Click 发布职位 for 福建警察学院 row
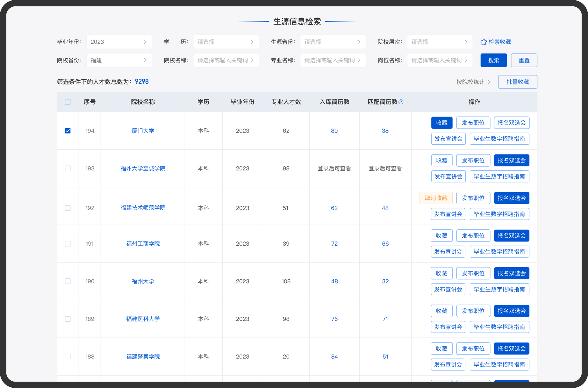The image size is (588, 388). (473, 348)
